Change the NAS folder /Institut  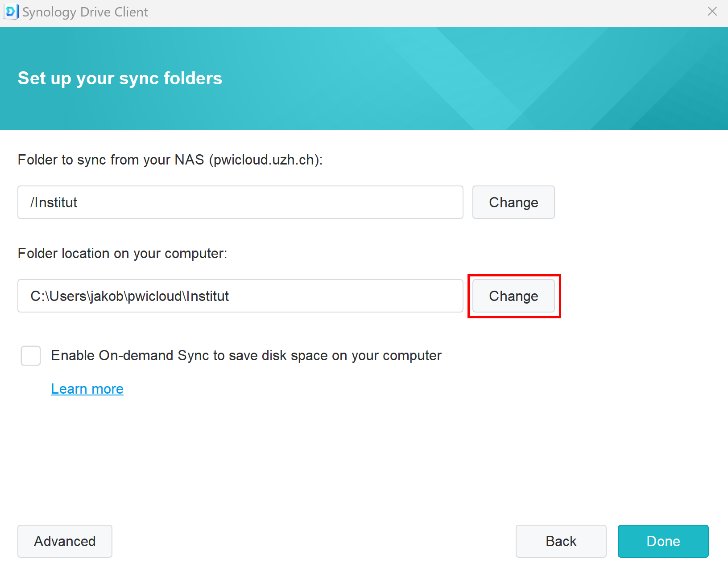[x=513, y=202]
